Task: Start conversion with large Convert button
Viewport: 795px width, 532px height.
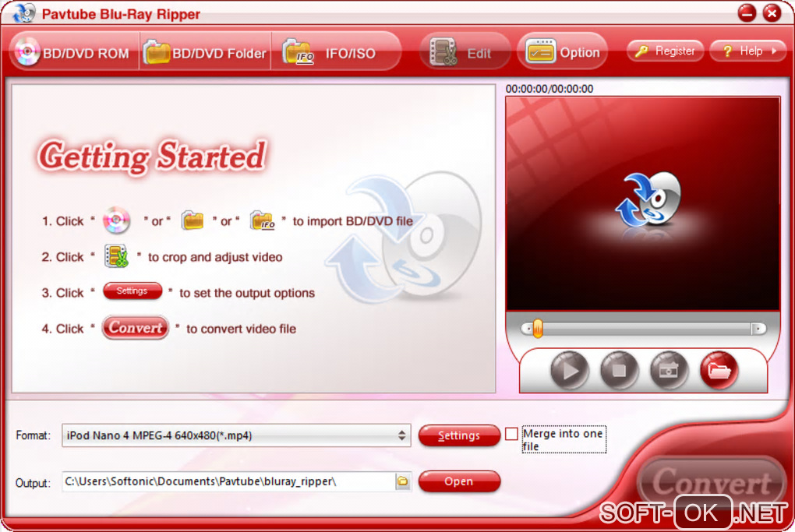Action: click(712, 482)
